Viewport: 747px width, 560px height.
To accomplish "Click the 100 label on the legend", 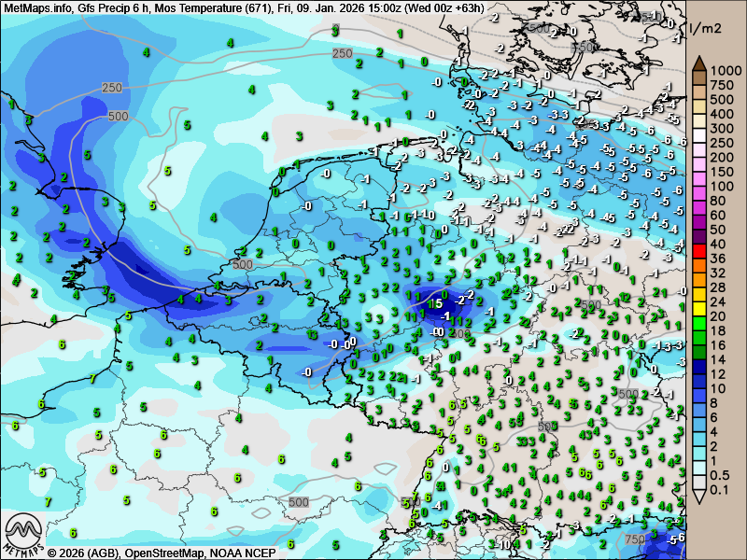I will (720, 186).
